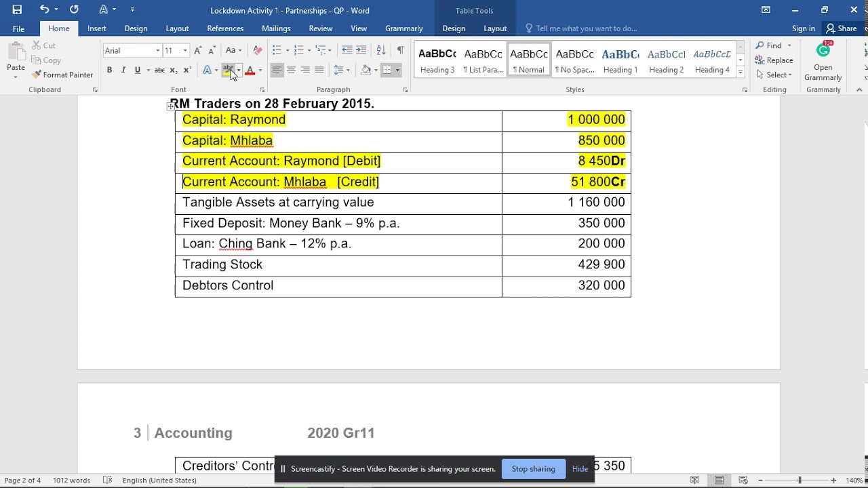Apply the No Spacing style
The width and height of the screenshot is (868, 488).
click(x=574, y=60)
